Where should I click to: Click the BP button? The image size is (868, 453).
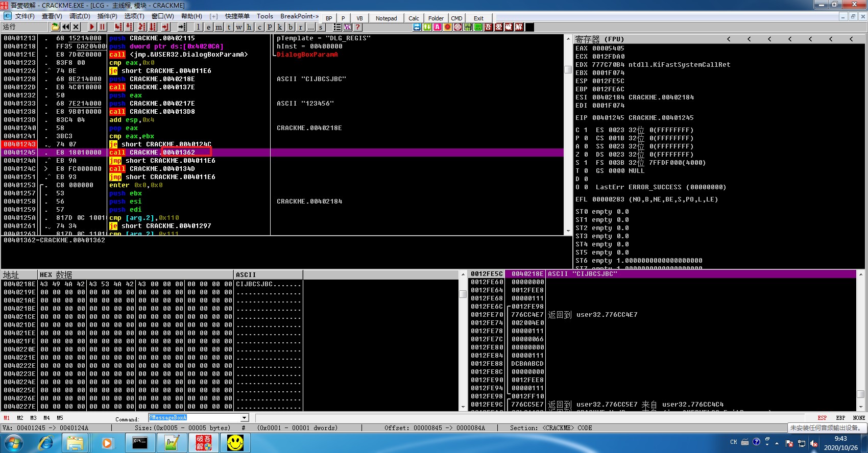point(329,18)
